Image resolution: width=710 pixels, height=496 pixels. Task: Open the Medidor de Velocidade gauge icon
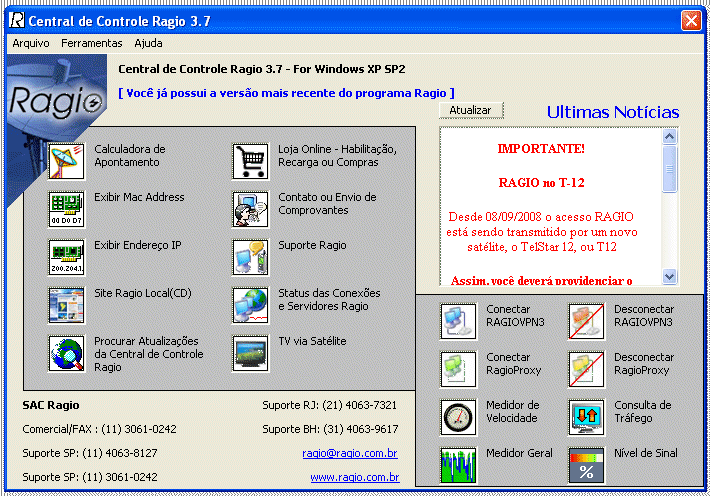458,417
